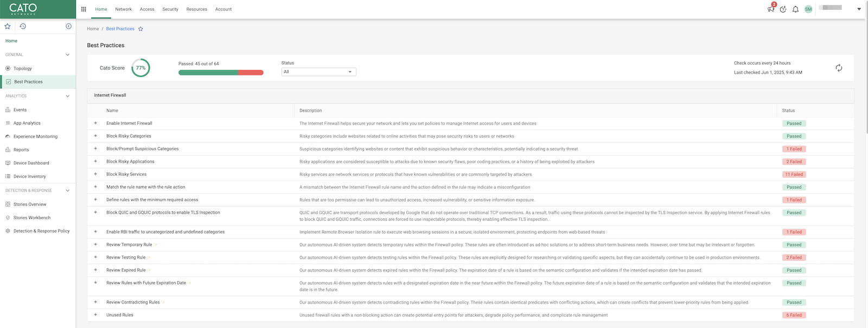This screenshot has height=328, width=868.
Task: Open the AI help question mark icon
Action: (x=783, y=9)
